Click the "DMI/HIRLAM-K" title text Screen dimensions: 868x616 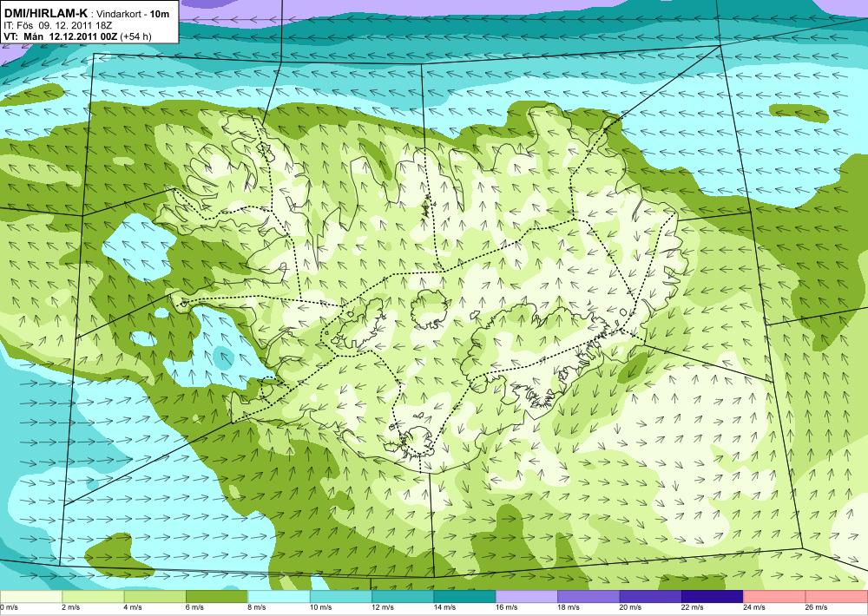45,13
